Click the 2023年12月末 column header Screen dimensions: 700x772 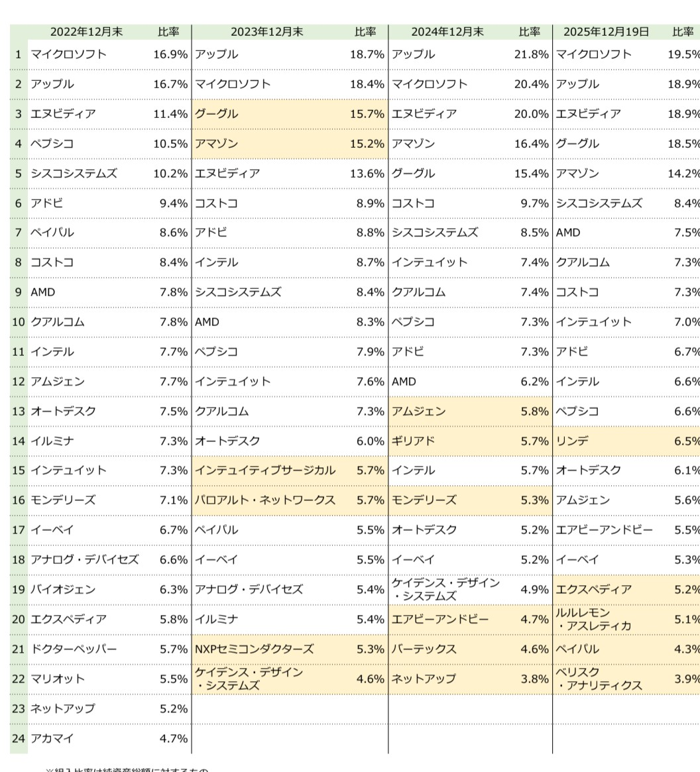coord(266,32)
